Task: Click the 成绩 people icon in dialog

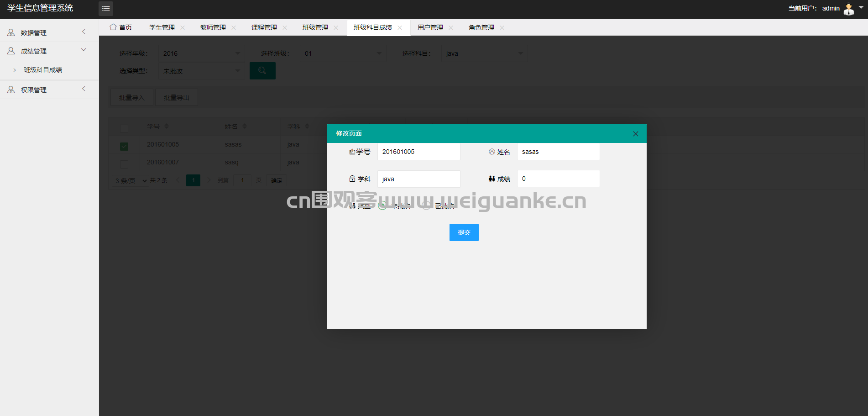Action: (x=492, y=179)
